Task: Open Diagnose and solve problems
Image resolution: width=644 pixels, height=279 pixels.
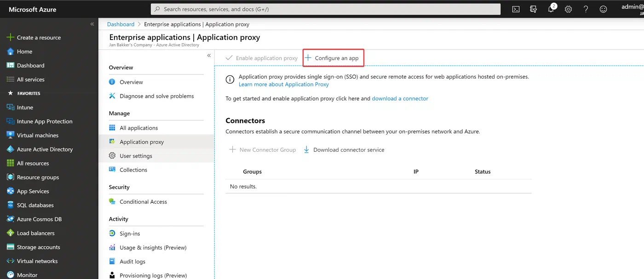Action: tap(156, 96)
